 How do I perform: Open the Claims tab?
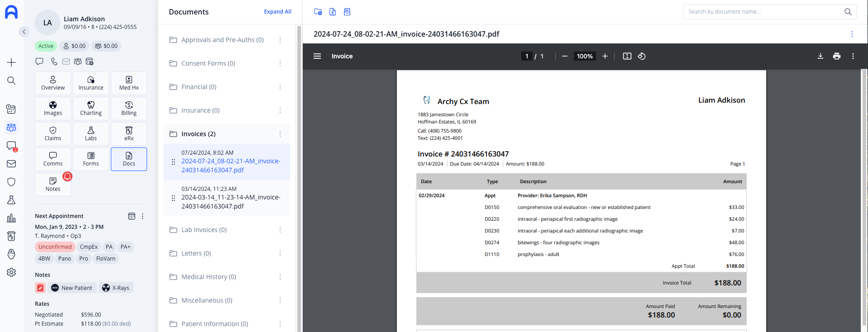53,134
